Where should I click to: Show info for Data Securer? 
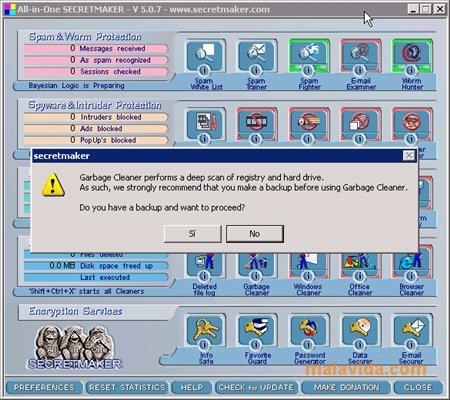coord(359,344)
